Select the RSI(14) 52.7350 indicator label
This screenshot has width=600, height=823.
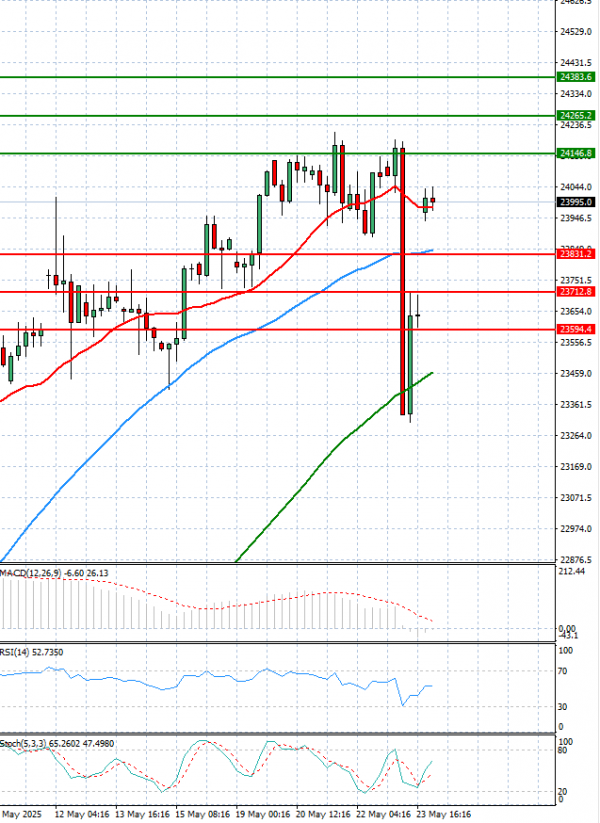tap(31, 652)
